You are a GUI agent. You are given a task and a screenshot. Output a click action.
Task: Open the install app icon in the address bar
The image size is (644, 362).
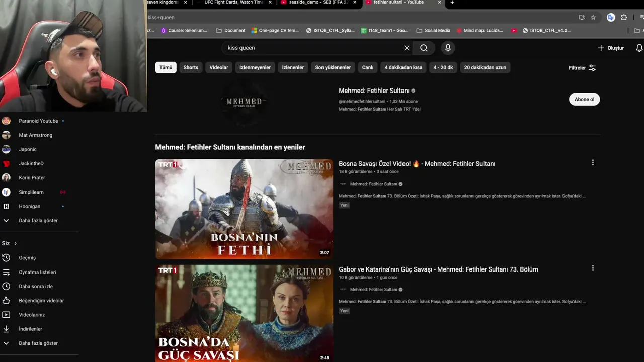pyautogui.click(x=582, y=17)
